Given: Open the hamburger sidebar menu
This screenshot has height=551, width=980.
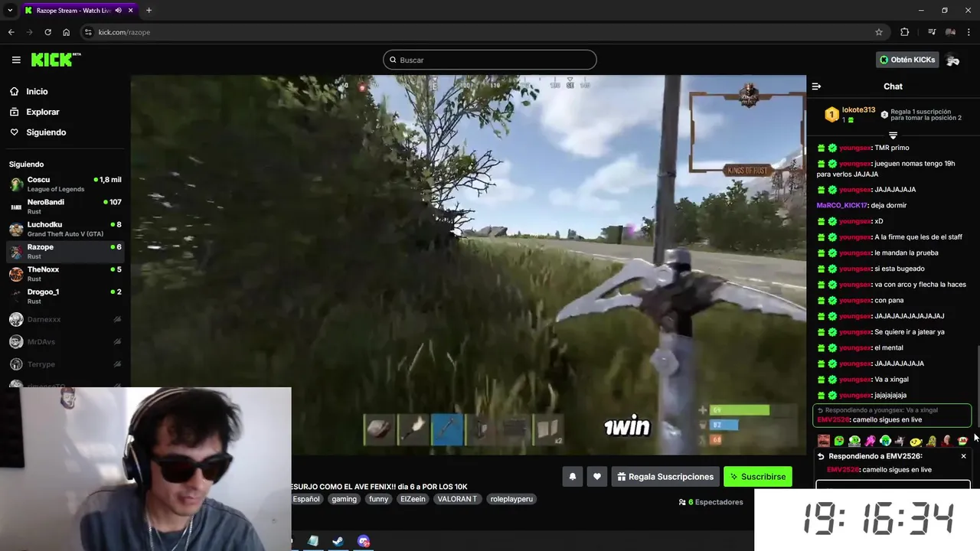Looking at the screenshot, I should [x=16, y=60].
